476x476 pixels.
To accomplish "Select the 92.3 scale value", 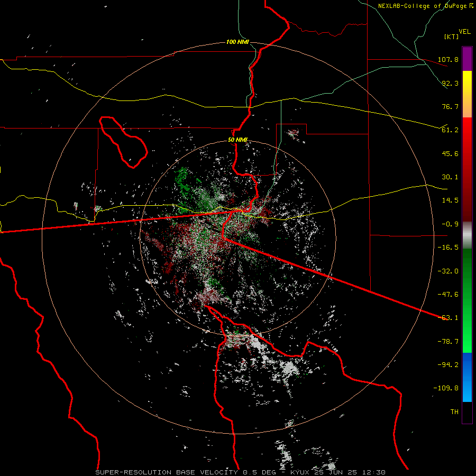I will click(x=450, y=83).
